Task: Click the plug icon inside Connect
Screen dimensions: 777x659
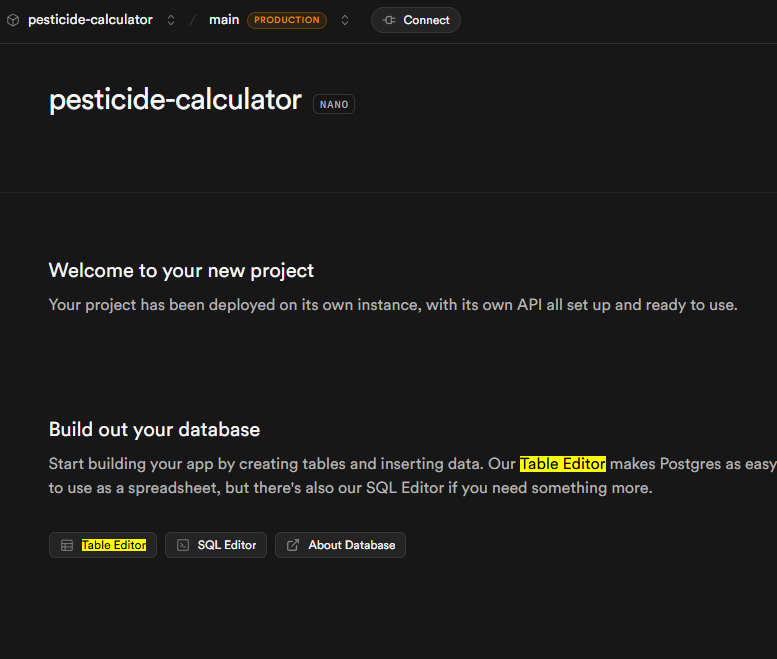Action: pos(390,20)
